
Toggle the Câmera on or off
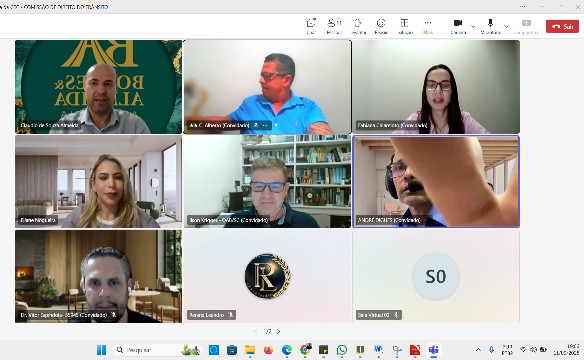[458, 25]
